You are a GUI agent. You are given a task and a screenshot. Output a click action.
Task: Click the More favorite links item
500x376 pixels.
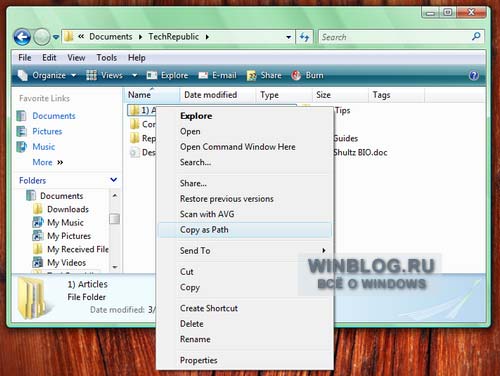click(x=48, y=162)
